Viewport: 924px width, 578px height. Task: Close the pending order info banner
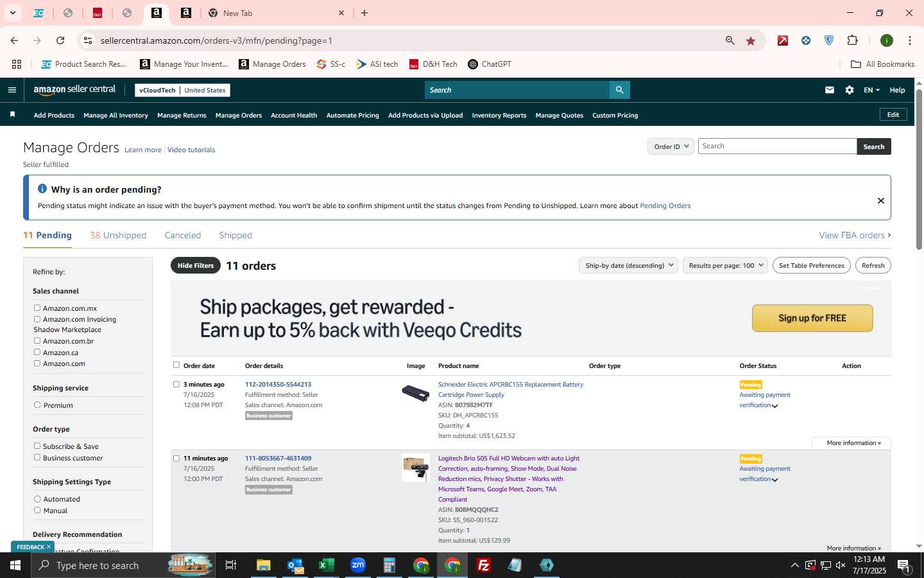[x=881, y=200]
